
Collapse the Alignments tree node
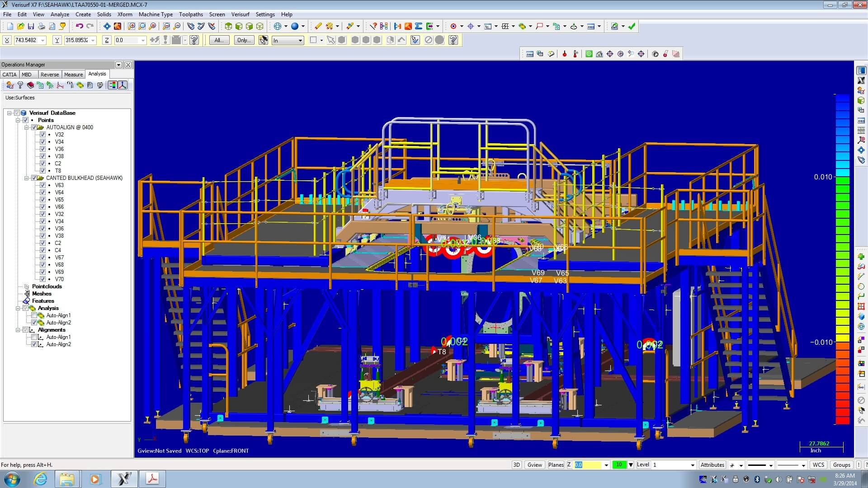[18, 330]
